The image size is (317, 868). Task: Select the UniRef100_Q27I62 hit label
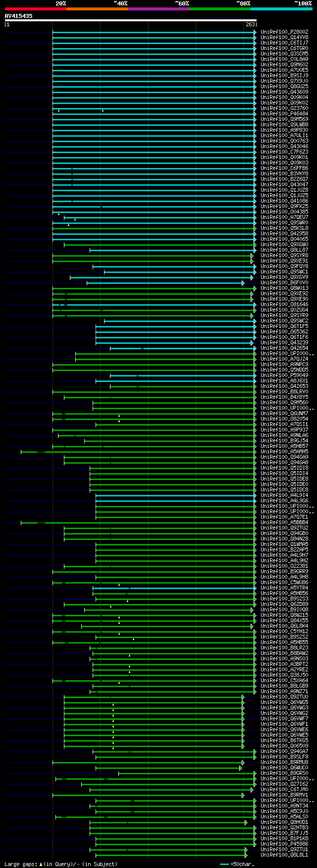[x=284, y=784]
